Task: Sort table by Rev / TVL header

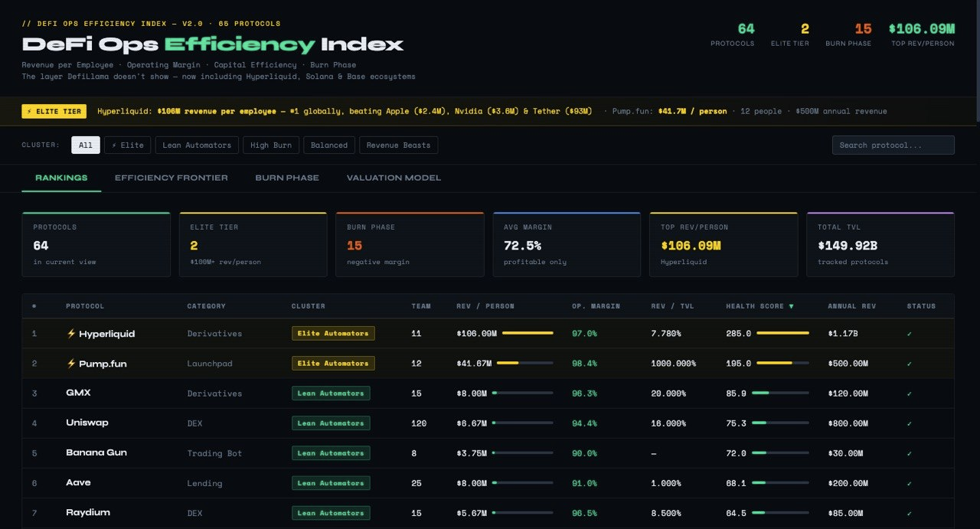Action: (x=672, y=306)
